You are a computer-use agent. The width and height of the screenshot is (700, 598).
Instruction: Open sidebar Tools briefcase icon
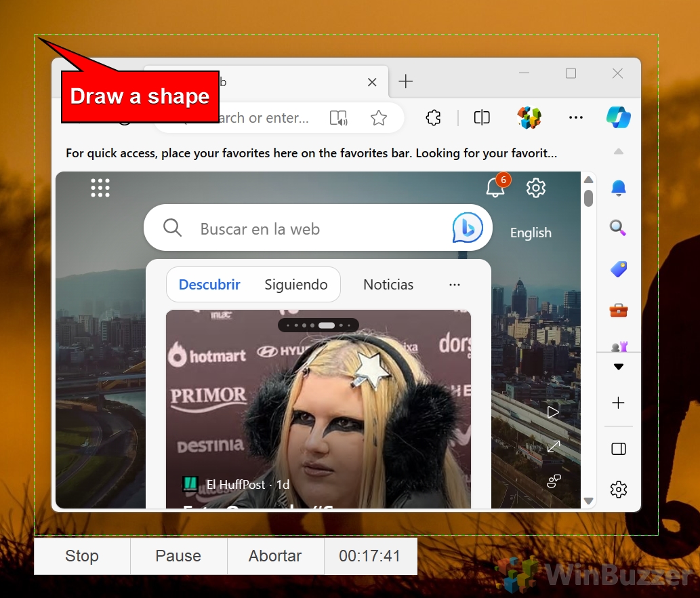click(618, 310)
